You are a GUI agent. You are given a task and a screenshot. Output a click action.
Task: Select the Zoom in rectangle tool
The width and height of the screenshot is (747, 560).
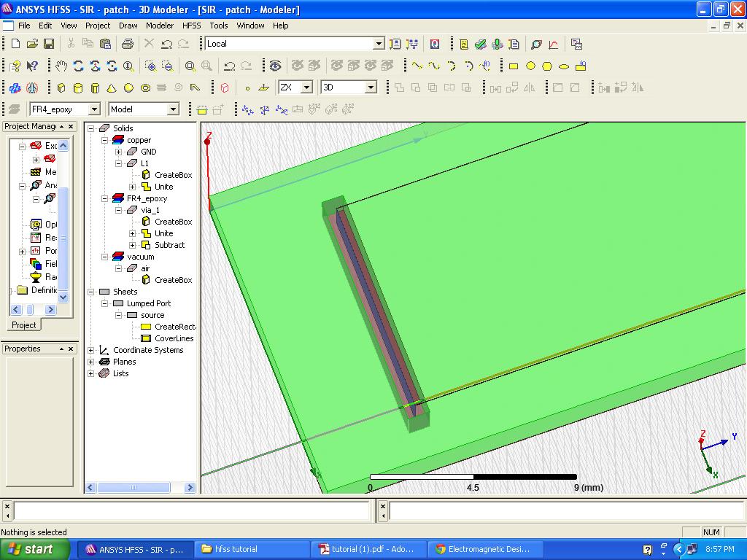(x=150, y=66)
